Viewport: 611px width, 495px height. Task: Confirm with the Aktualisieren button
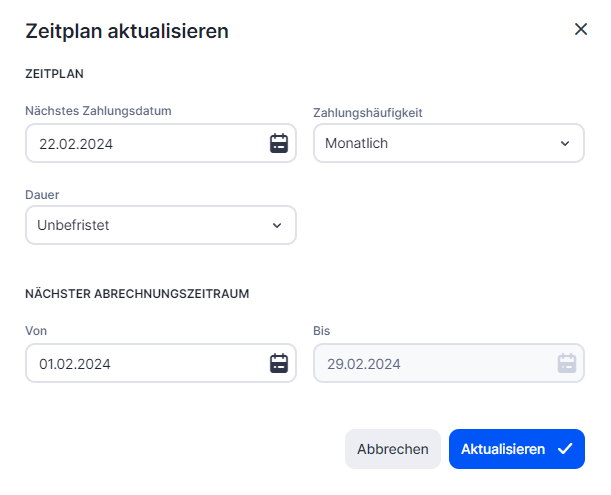click(503, 449)
